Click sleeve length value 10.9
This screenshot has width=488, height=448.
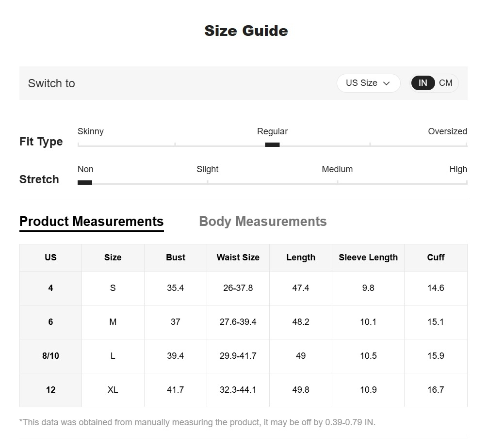368,390
